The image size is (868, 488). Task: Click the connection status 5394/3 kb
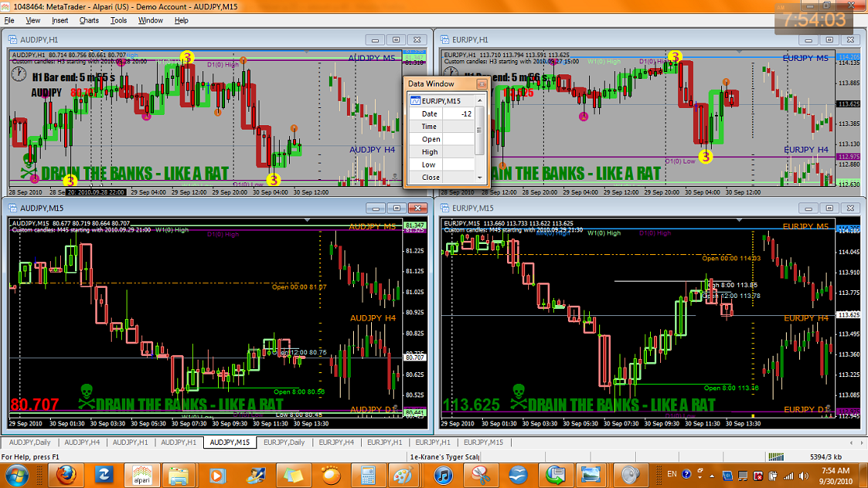[x=825, y=457]
